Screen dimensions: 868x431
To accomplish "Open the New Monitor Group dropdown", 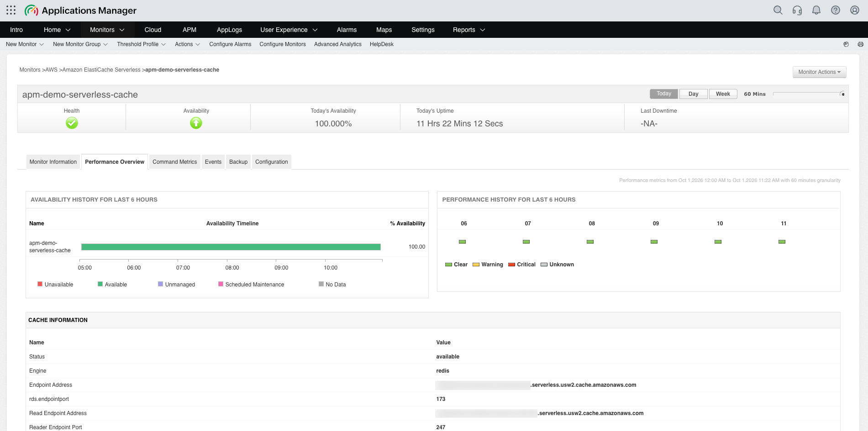I will 80,44.
